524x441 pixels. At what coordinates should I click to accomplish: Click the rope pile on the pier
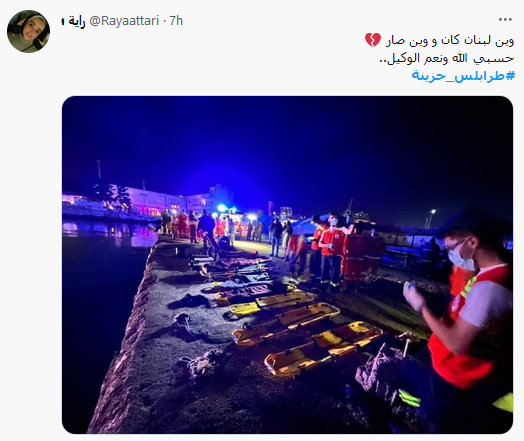pyautogui.click(x=197, y=366)
